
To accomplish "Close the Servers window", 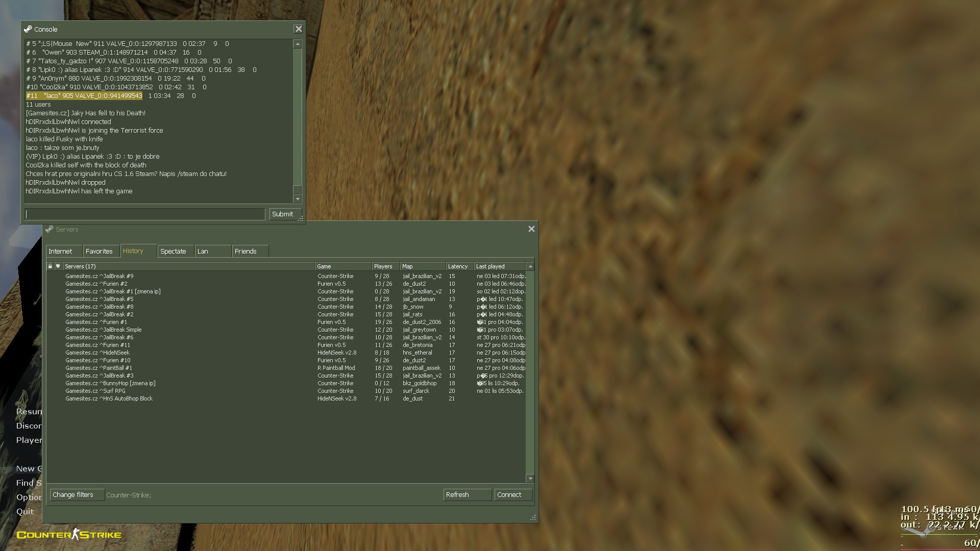I will pos(531,229).
